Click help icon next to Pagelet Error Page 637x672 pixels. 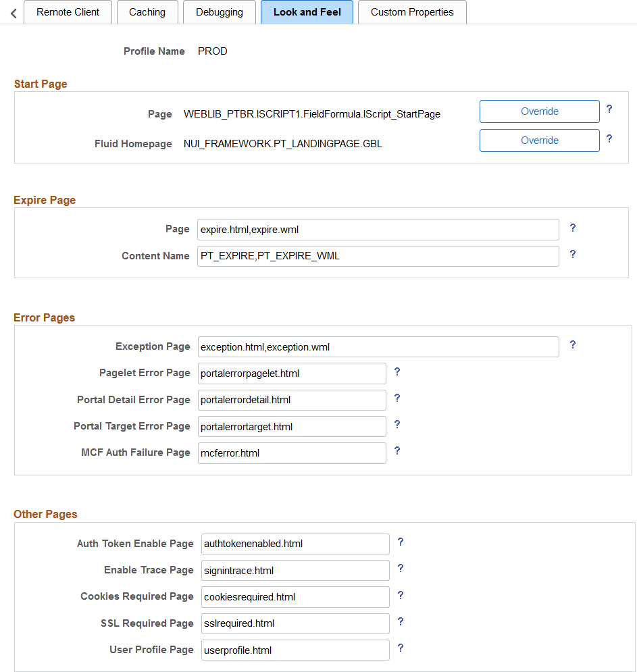point(397,371)
